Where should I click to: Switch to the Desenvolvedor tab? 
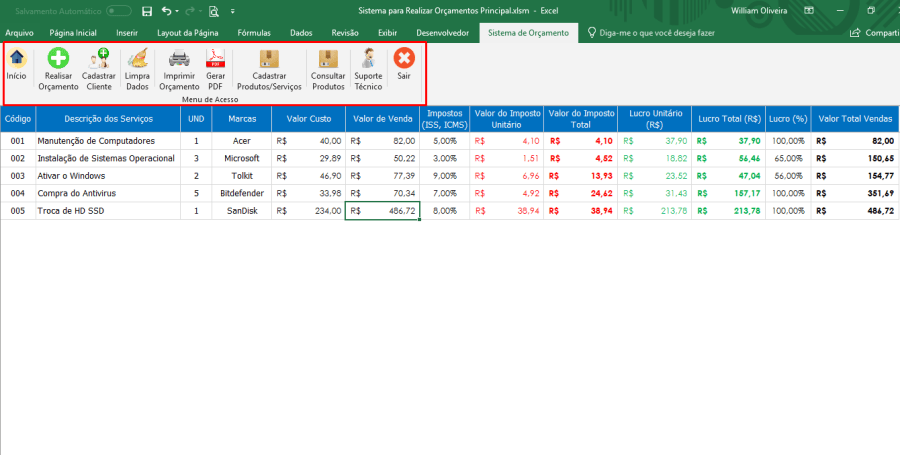pos(443,33)
